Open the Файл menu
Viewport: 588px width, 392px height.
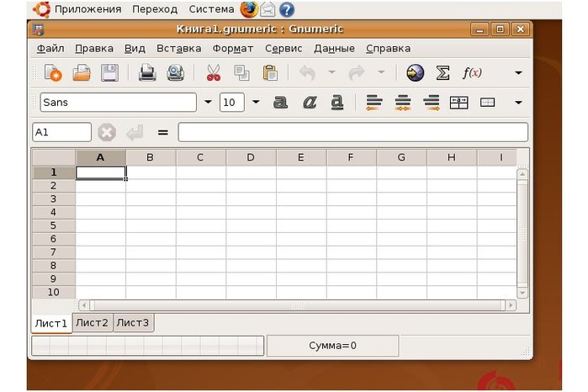click(50, 49)
